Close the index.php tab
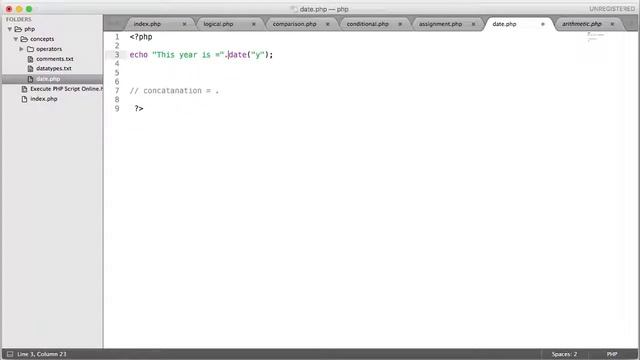Viewport: 640px width, 360px height. pos(184,24)
